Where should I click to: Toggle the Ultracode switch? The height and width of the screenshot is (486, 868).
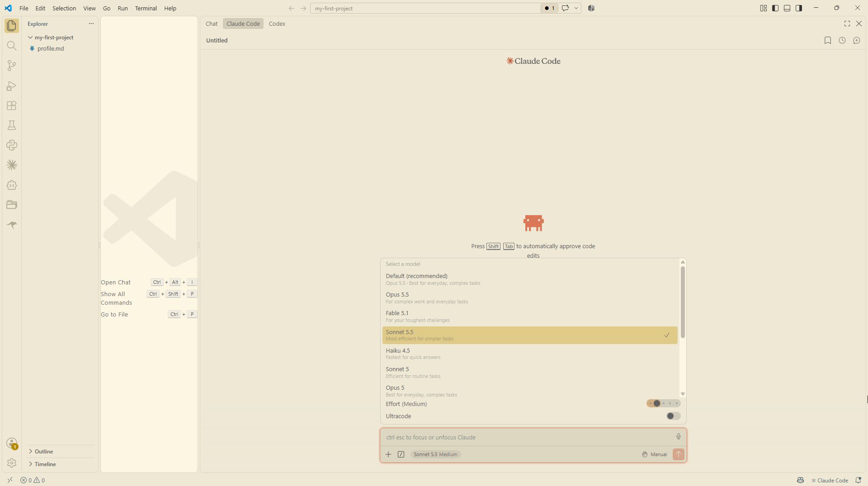click(x=673, y=416)
